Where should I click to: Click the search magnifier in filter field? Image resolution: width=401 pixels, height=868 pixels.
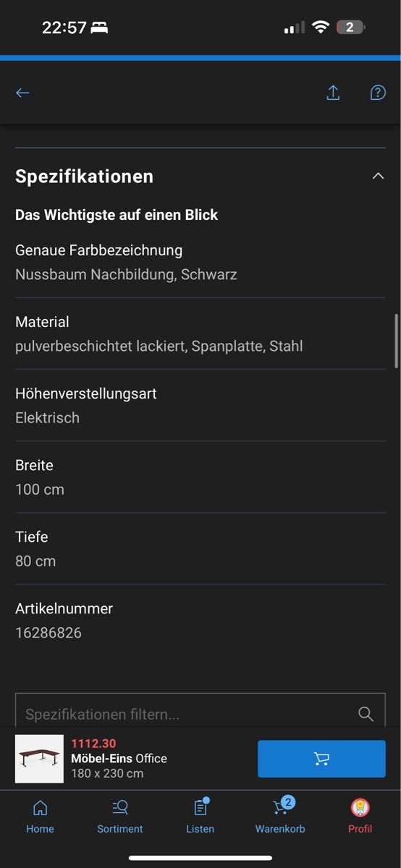click(x=366, y=714)
